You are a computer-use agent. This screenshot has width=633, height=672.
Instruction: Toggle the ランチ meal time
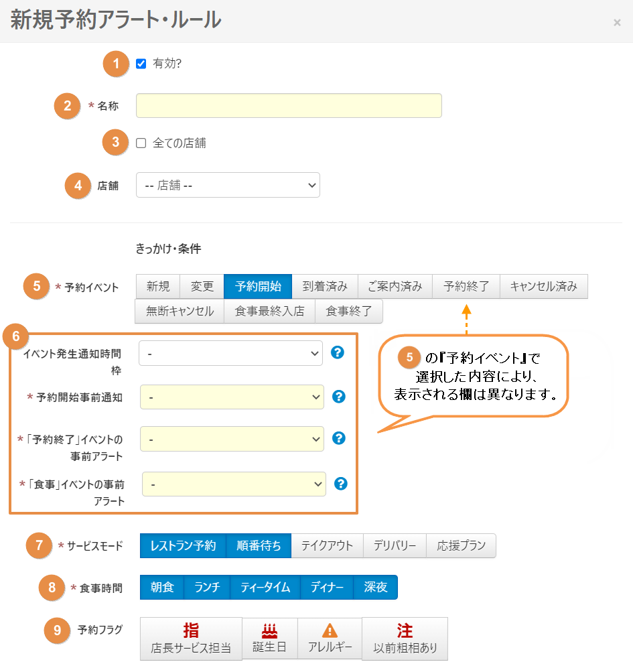pyautogui.click(x=207, y=587)
